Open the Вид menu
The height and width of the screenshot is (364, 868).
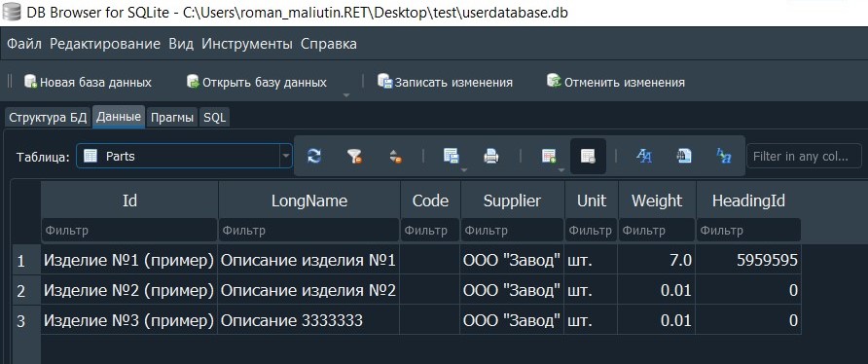(x=181, y=44)
